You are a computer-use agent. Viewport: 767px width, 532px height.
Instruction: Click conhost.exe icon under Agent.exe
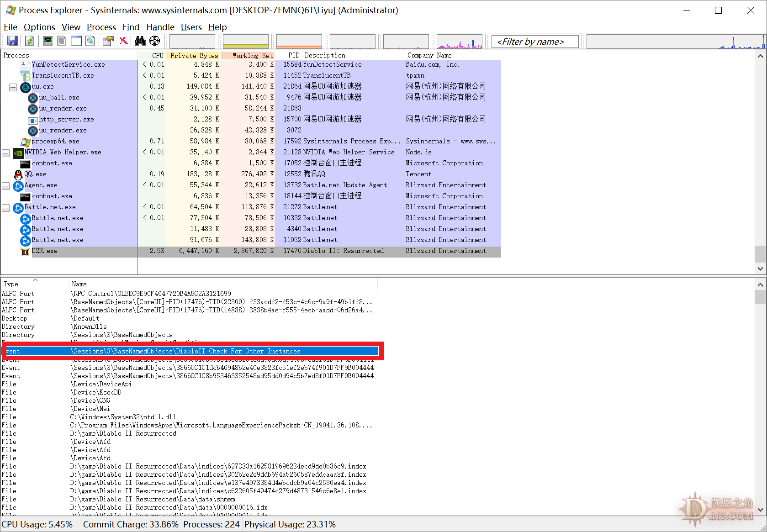coord(26,197)
